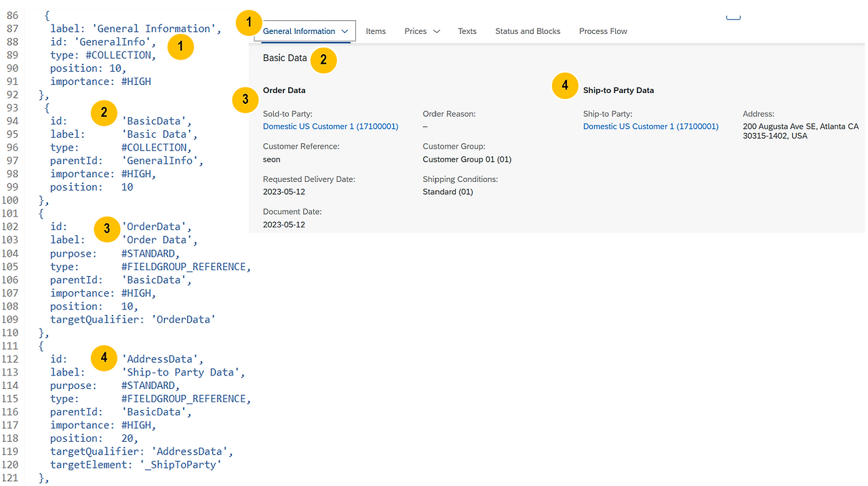The image size is (868, 486).
Task: Switch to the Items tab
Action: point(376,31)
